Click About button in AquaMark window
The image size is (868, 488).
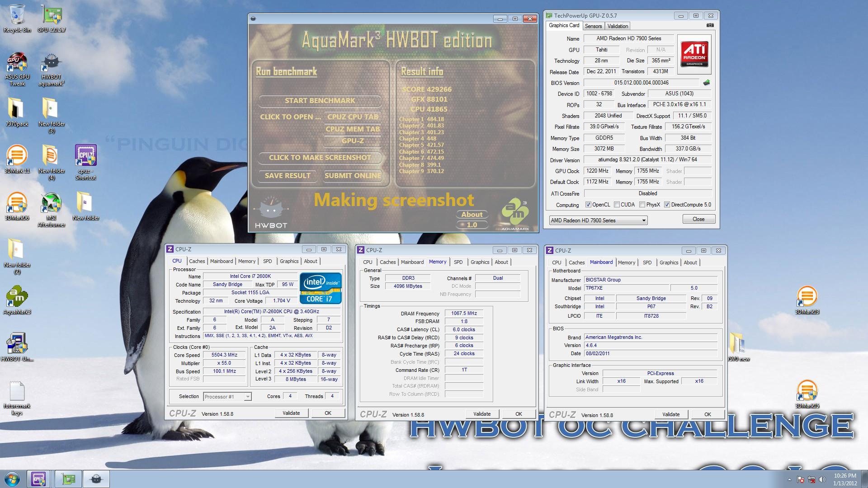[472, 215]
